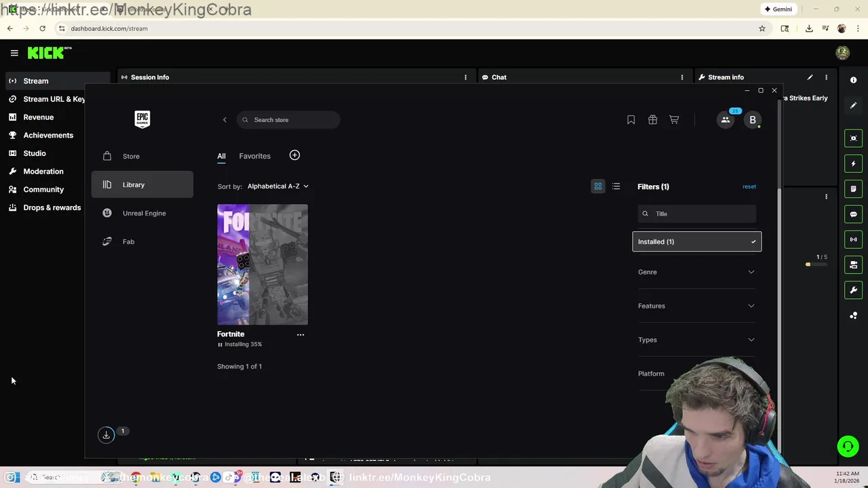The width and height of the screenshot is (868, 488).
Task: Switch to the Favorites tab
Action: tap(254, 156)
